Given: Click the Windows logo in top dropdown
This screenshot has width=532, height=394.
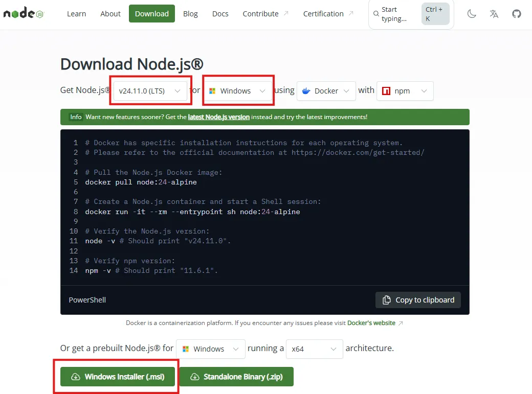Looking at the screenshot, I should click(212, 91).
